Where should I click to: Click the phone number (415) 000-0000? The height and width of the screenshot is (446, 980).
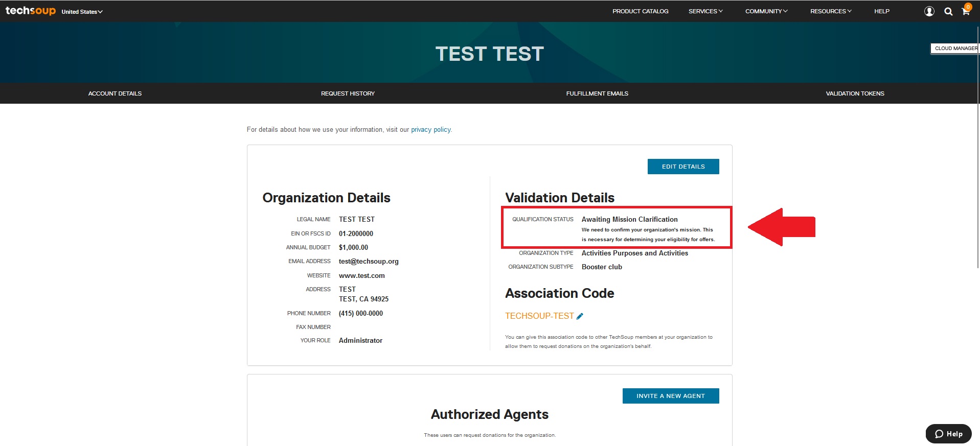click(x=361, y=313)
